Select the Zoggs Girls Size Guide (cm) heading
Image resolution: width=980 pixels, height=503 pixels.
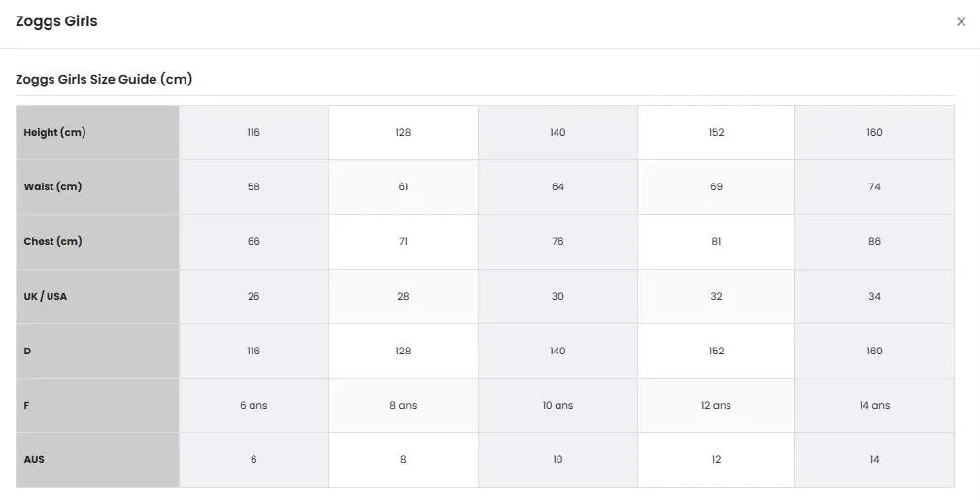pos(104,79)
